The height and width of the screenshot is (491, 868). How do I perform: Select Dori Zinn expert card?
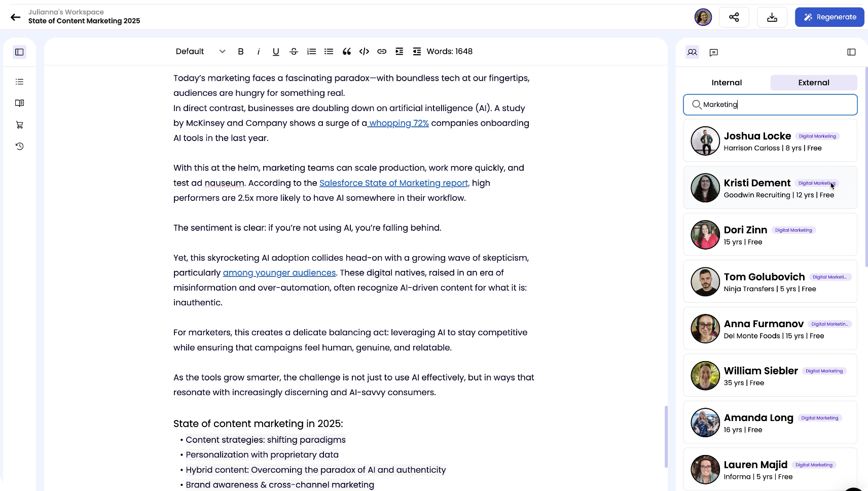click(x=770, y=234)
